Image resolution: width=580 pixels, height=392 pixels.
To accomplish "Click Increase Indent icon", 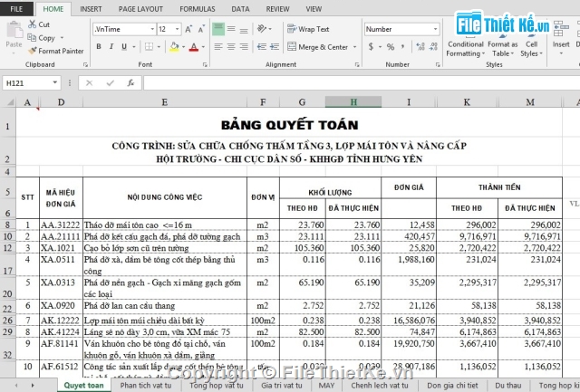I will (x=275, y=47).
